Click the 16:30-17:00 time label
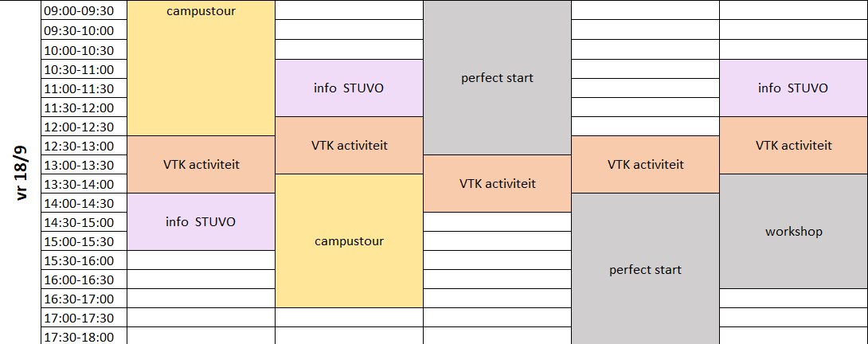868x344 pixels. [x=79, y=299]
